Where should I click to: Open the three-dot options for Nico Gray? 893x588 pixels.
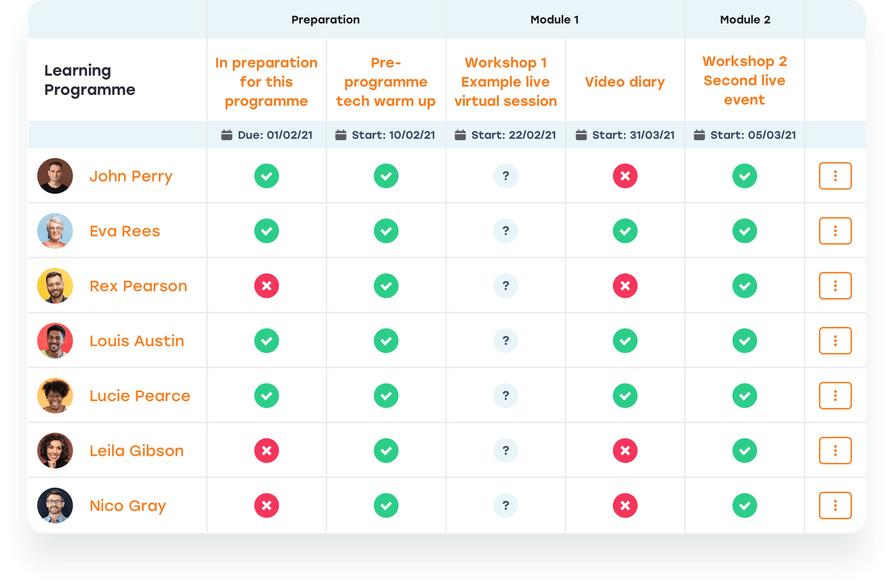click(834, 505)
